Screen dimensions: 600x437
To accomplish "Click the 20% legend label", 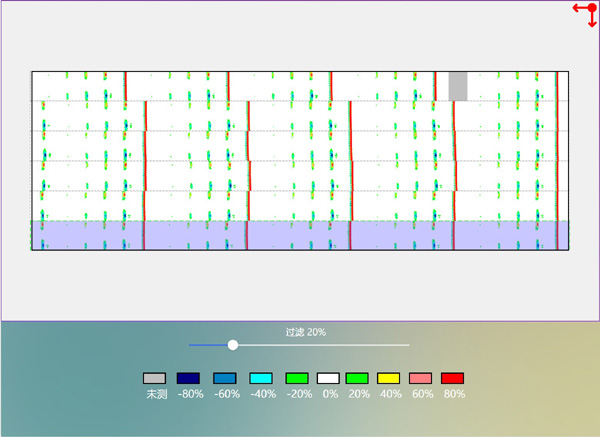I will pos(359,394).
